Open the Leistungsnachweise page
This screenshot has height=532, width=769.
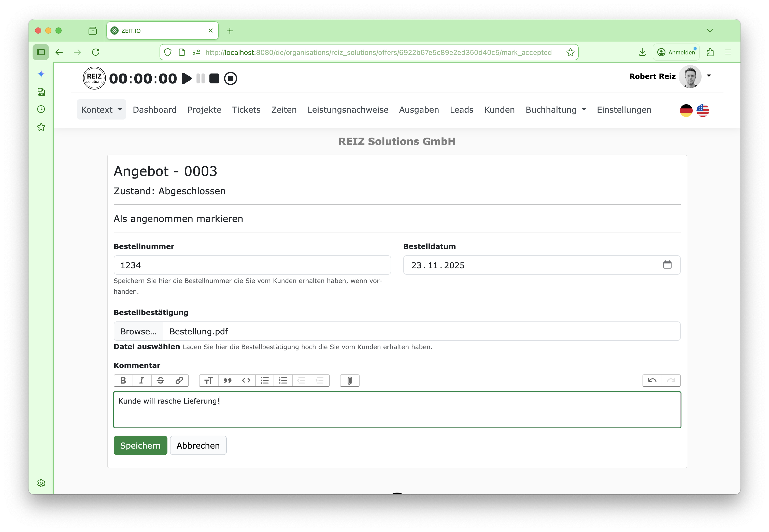(348, 109)
